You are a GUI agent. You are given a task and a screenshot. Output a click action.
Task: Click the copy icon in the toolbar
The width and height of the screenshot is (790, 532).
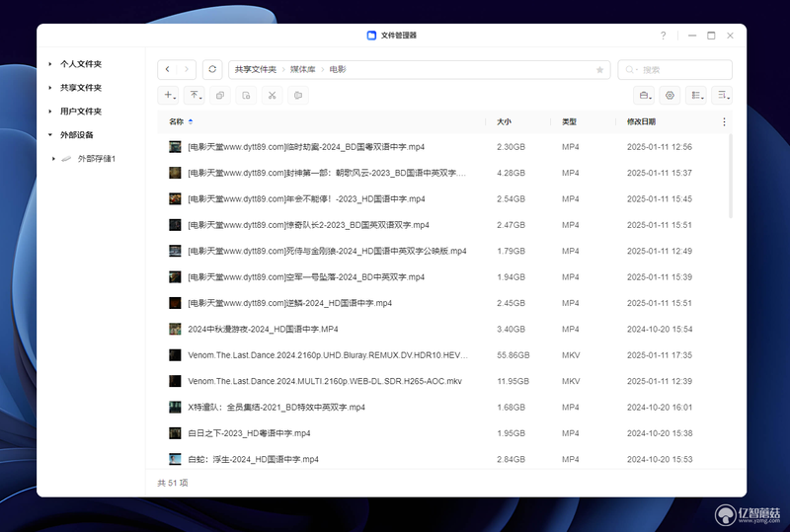(x=220, y=95)
